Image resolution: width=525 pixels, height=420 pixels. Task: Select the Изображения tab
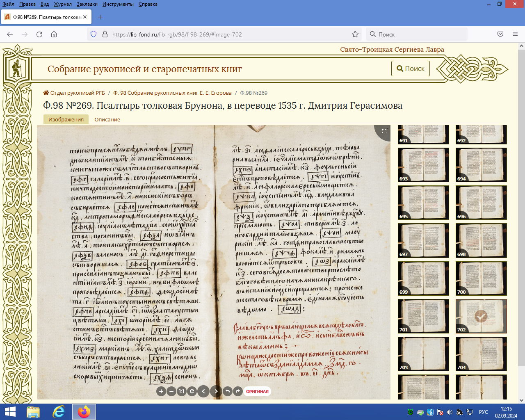point(66,119)
